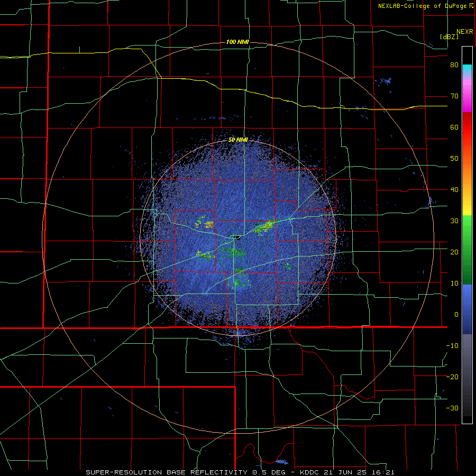Click the NEXR label above color bar
476x476 pixels.
point(464,32)
